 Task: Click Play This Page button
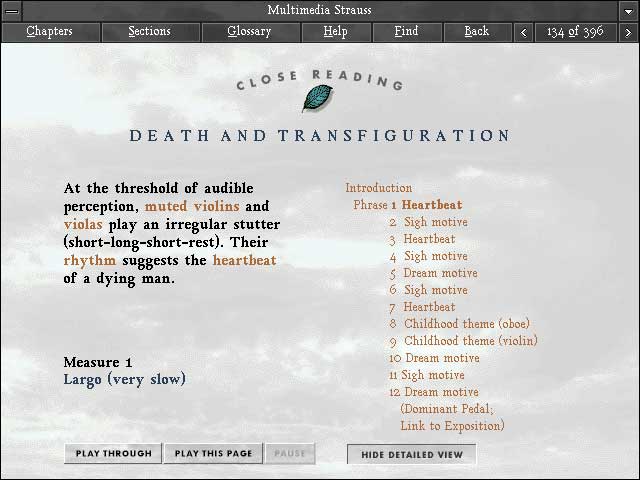click(x=213, y=453)
